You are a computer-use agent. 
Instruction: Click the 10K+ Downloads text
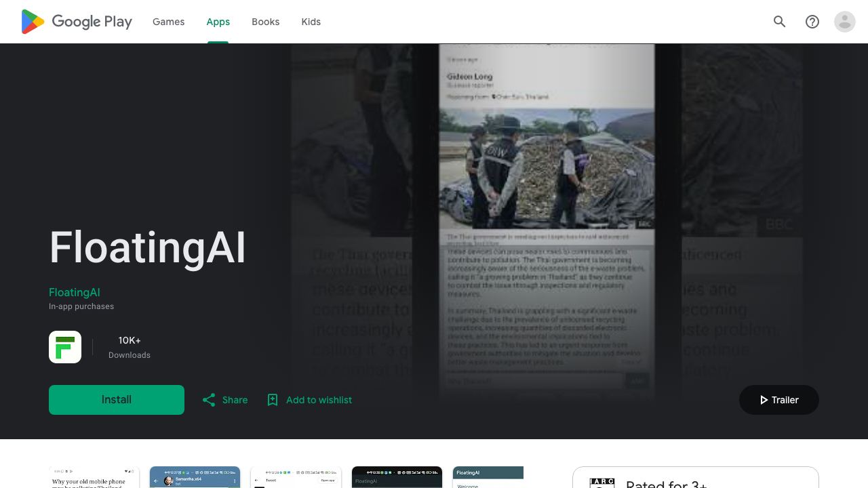coord(130,347)
